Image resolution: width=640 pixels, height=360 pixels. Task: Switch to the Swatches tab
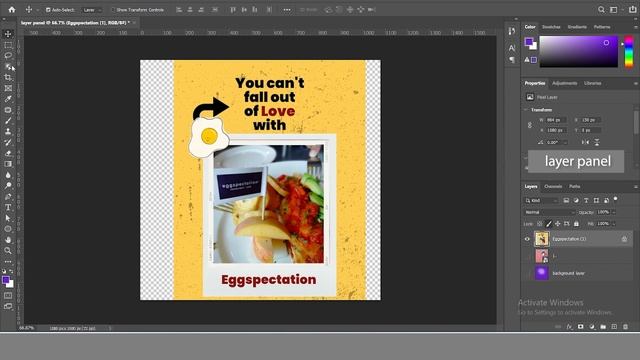(x=551, y=27)
